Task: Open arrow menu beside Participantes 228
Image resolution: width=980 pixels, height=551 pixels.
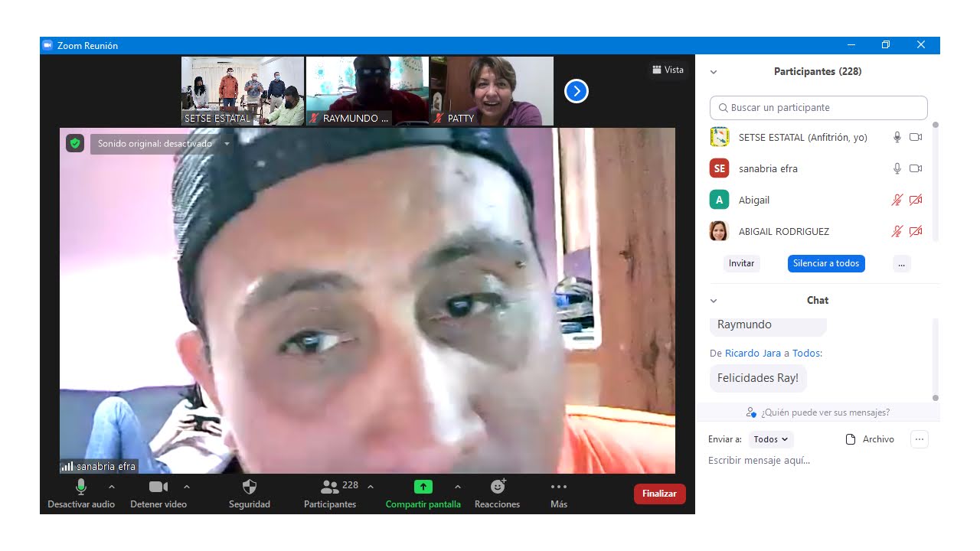Action: (371, 487)
